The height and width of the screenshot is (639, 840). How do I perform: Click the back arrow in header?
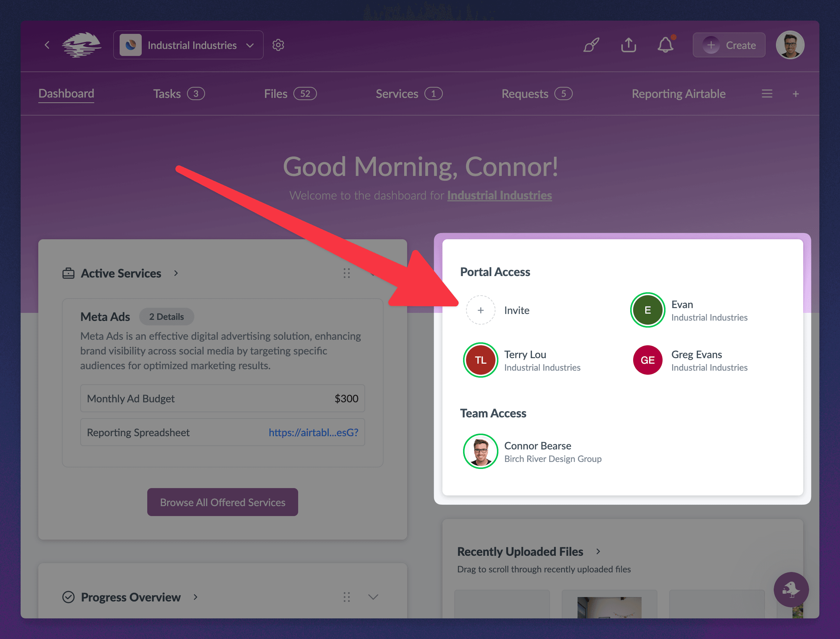(x=47, y=45)
